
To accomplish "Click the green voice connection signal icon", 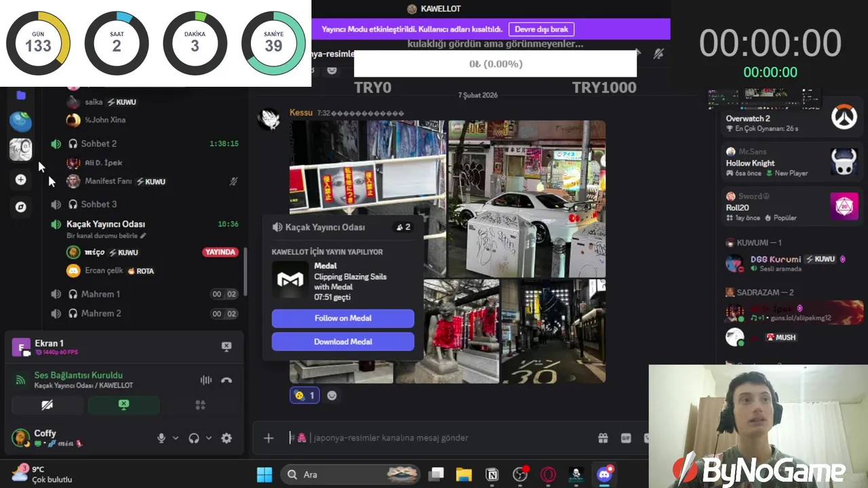I will click(x=20, y=380).
